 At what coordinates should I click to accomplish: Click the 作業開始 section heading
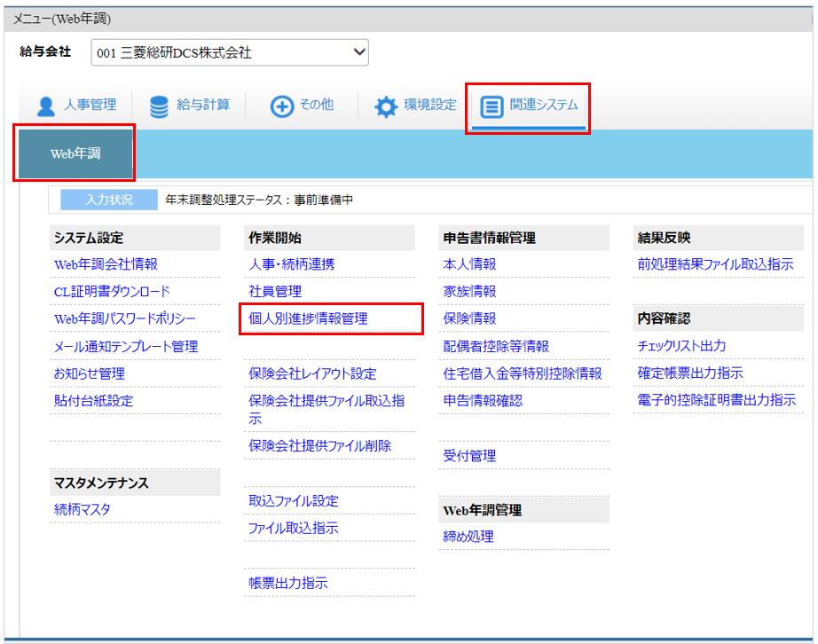[x=275, y=238]
